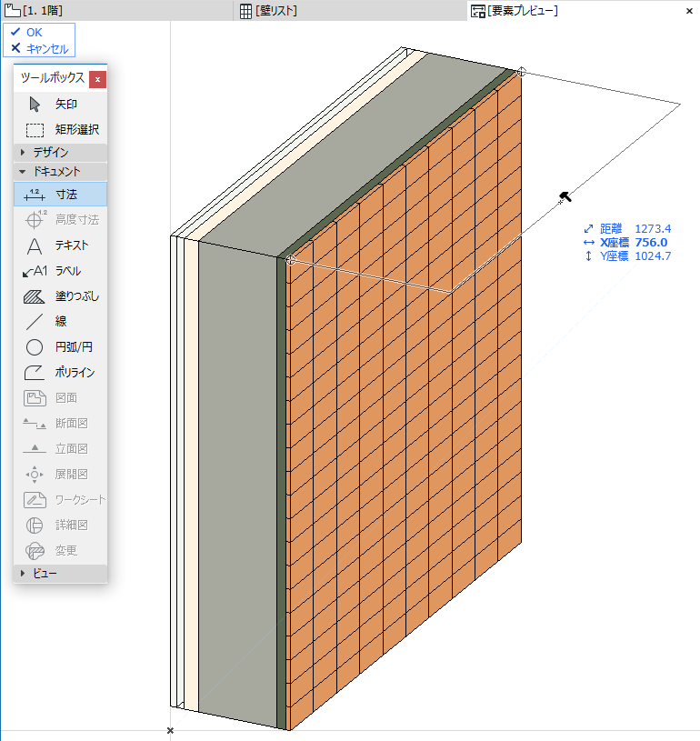Click the ツールボックス title text
Screen dimensions: 700x741
[x=53, y=77]
